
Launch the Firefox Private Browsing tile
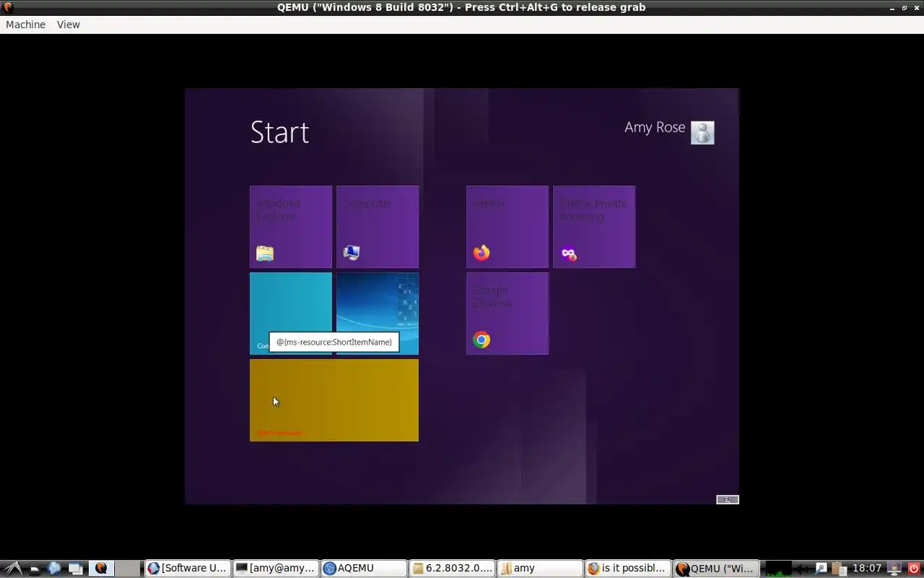click(x=594, y=227)
